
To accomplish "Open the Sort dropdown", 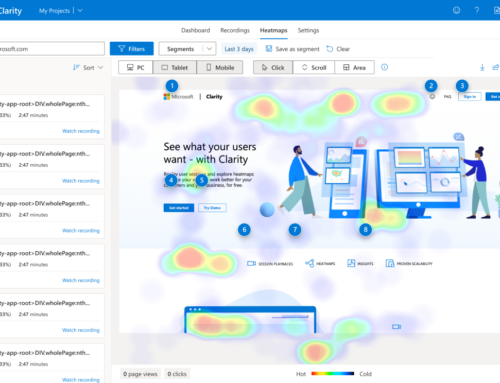I will pyautogui.click(x=88, y=68).
